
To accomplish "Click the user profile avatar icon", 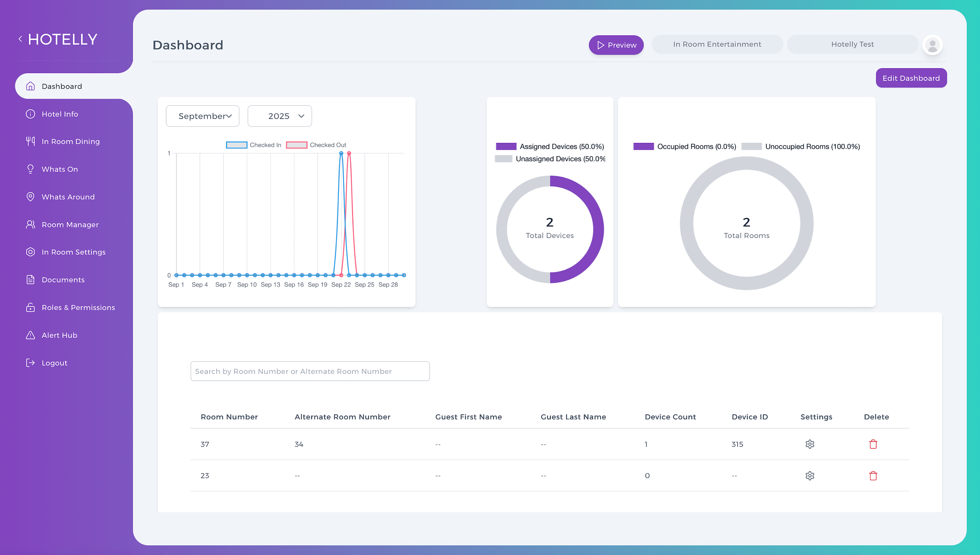I will click(x=932, y=45).
